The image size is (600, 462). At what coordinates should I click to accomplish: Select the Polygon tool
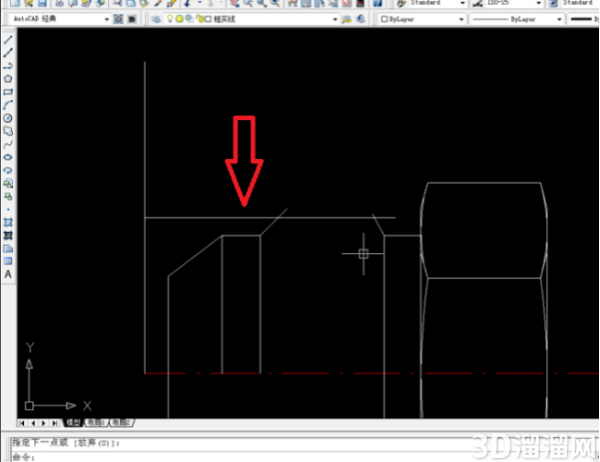[8, 79]
